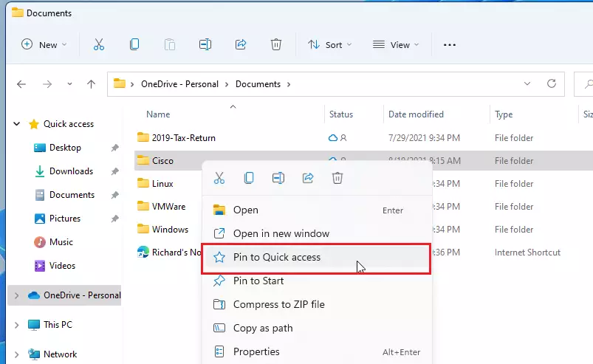
Task: Open the View options dropdown
Action: [x=396, y=44]
